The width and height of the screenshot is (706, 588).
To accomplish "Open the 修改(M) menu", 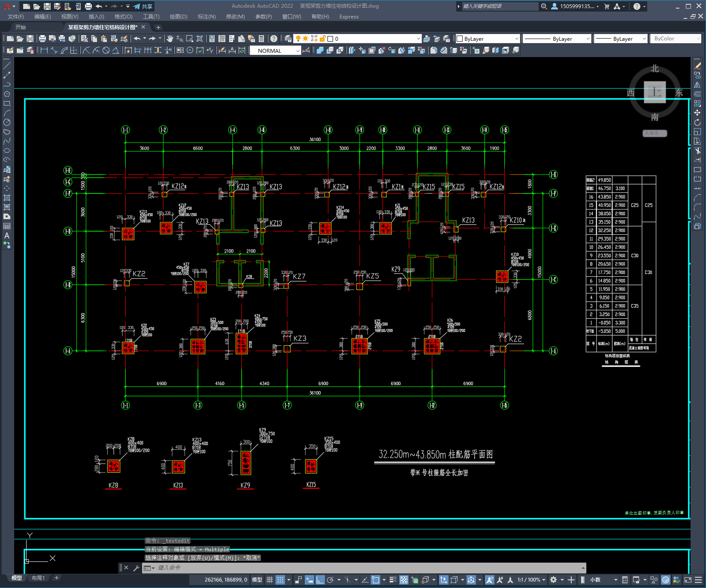I will point(235,17).
